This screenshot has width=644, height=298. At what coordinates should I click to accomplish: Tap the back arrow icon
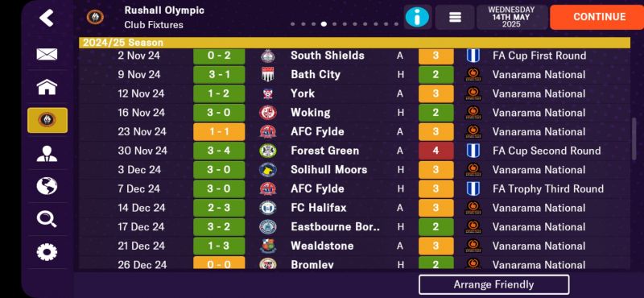tap(47, 18)
